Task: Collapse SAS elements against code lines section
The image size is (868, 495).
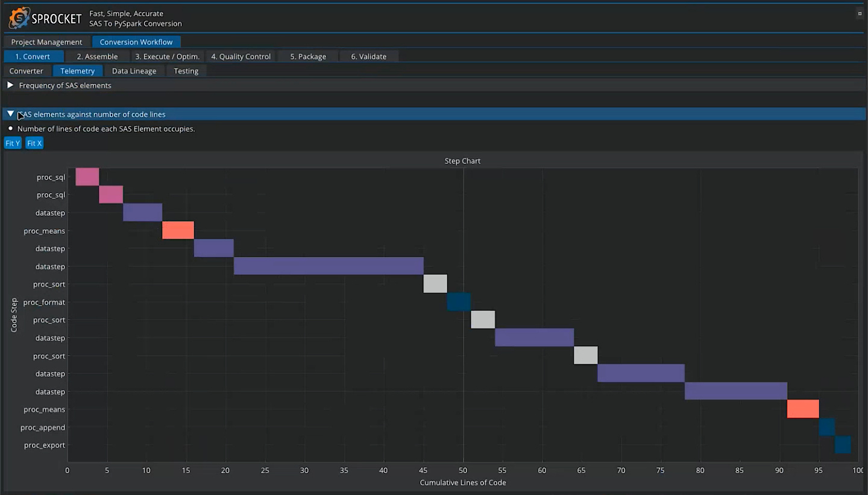Action: tap(10, 114)
